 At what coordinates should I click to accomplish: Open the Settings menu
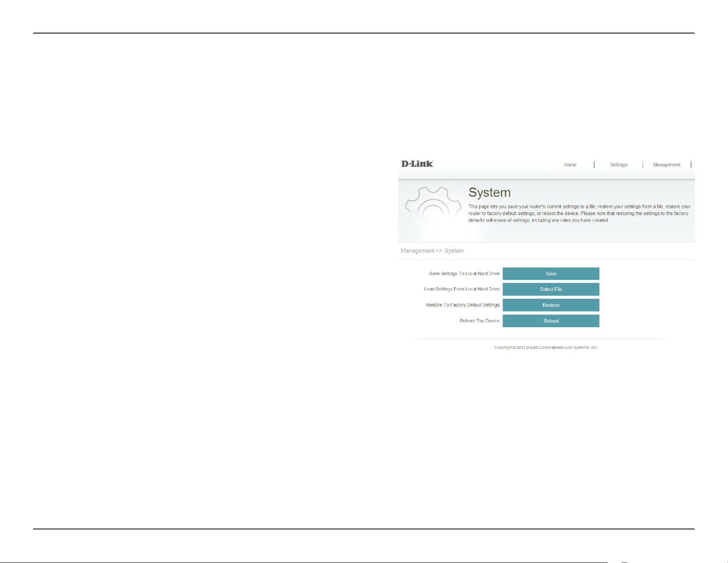pyautogui.click(x=618, y=165)
